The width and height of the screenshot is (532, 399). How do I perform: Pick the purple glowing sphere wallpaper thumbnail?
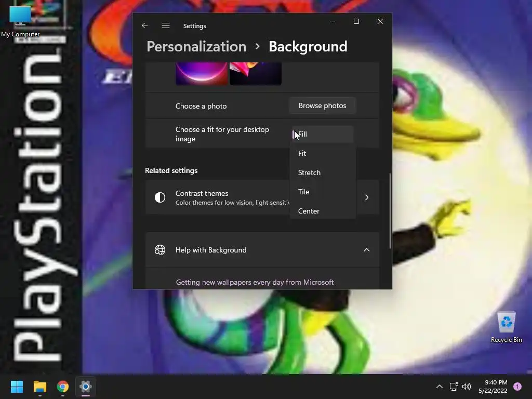pyautogui.click(x=202, y=73)
